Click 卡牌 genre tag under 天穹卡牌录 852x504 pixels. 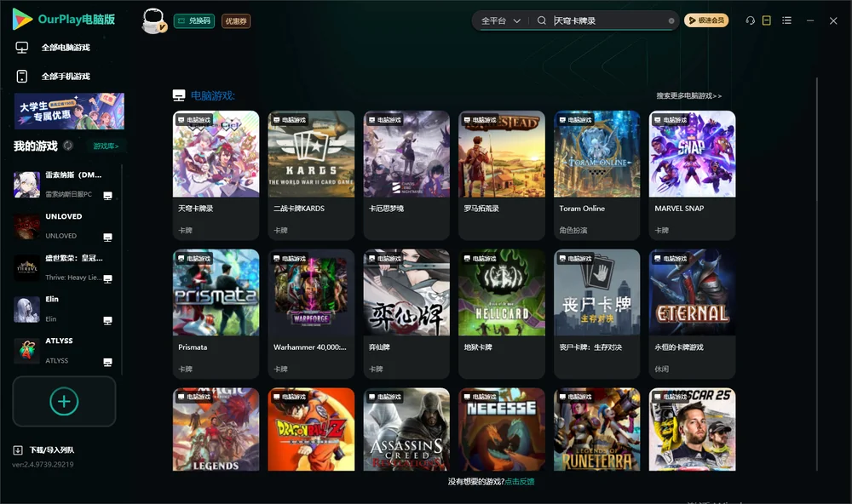(185, 230)
